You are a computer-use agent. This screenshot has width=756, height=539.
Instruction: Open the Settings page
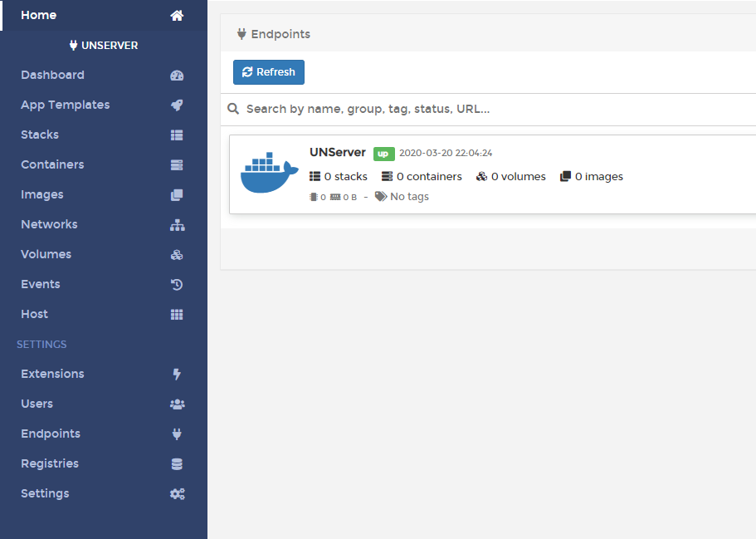tap(104, 493)
